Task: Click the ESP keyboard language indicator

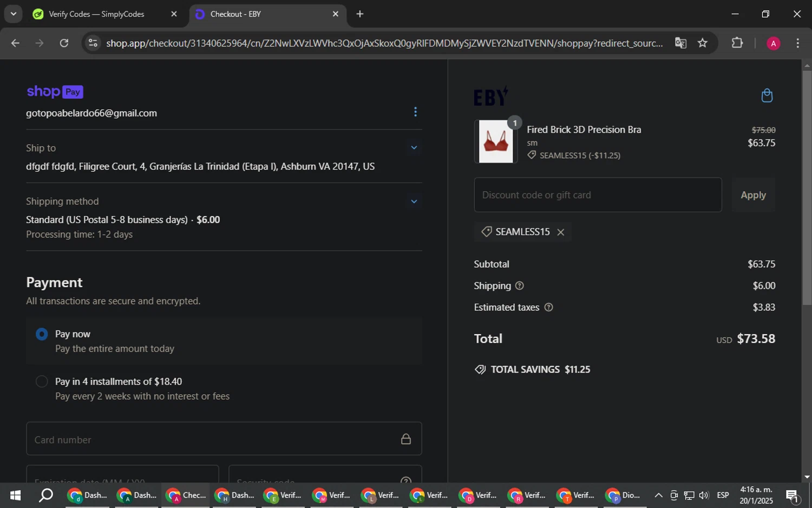Action: tap(723, 495)
